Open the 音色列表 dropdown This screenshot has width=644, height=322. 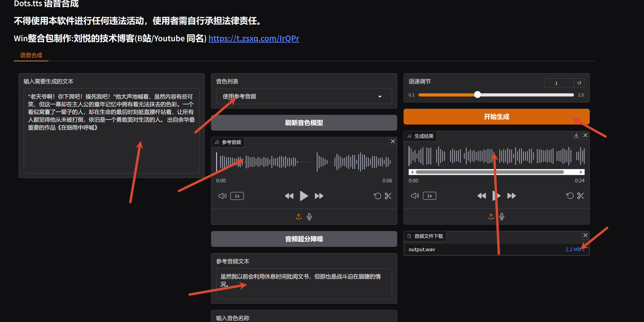(304, 96)
